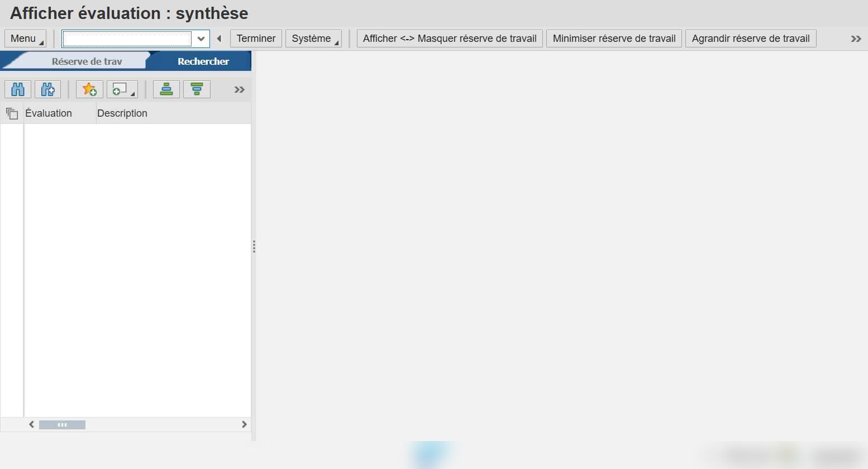The width and height of the screenshot is (868, 469).
Task: Switch to Réserve de trav tab
Action: (x=87, y=61)
